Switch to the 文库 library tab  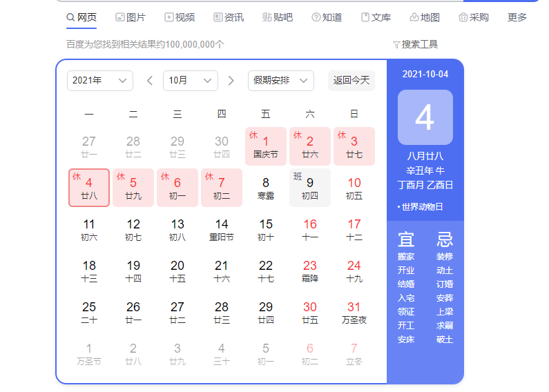(x=376, y=17)
